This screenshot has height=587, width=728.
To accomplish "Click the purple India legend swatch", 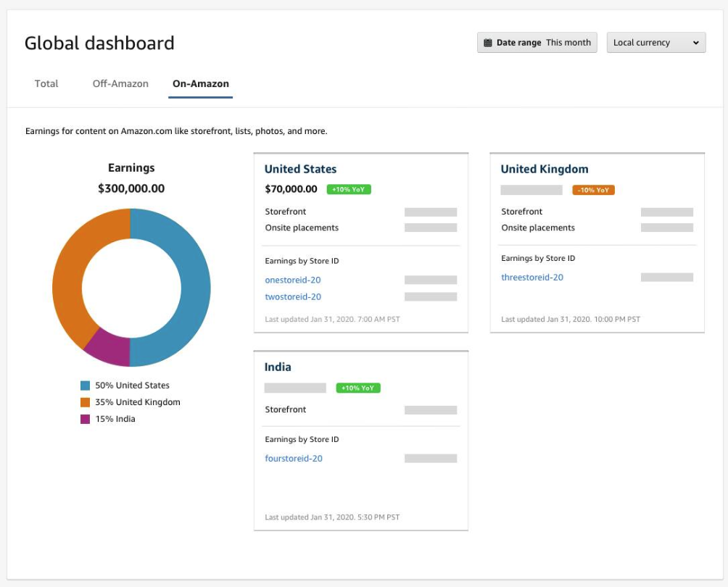I will (x=85, y=419).
